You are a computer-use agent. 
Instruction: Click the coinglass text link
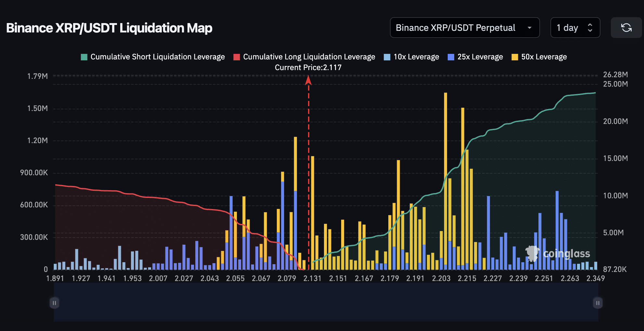pyautogui.click(x=567, y=254)
